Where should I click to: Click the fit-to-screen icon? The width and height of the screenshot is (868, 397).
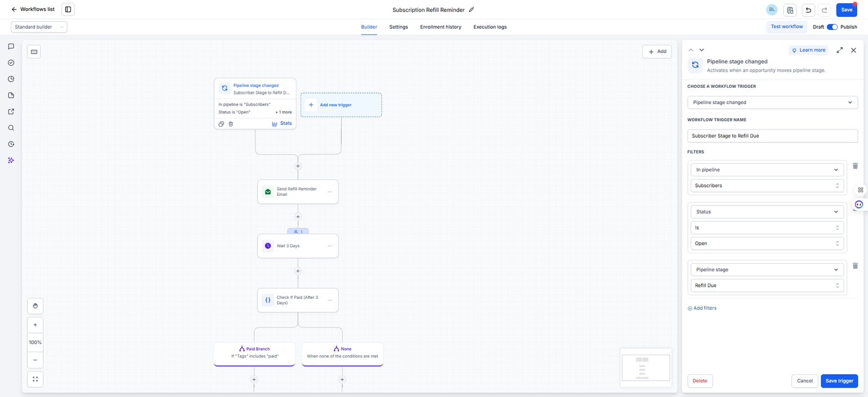point(35,379)
